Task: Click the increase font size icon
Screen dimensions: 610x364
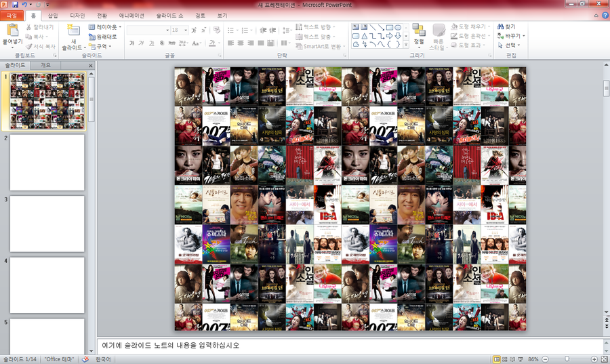Action: point(194,30)
